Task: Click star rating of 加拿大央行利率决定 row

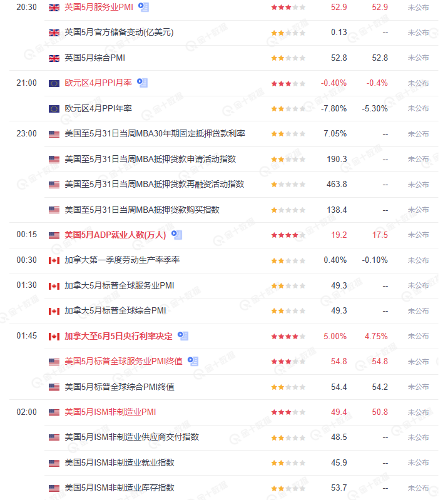Action: coord(288,336)
